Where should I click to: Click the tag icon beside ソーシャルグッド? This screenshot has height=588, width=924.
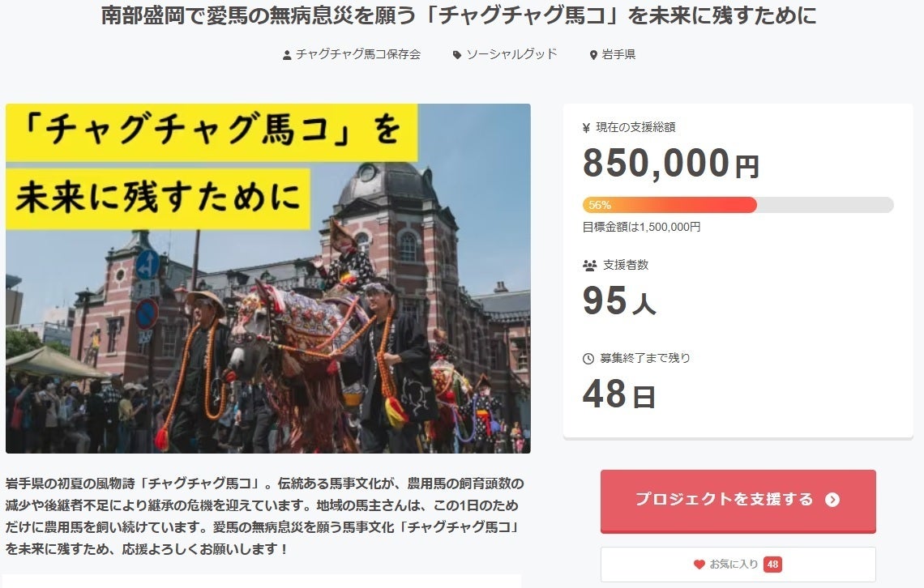(x=457, y=55)
